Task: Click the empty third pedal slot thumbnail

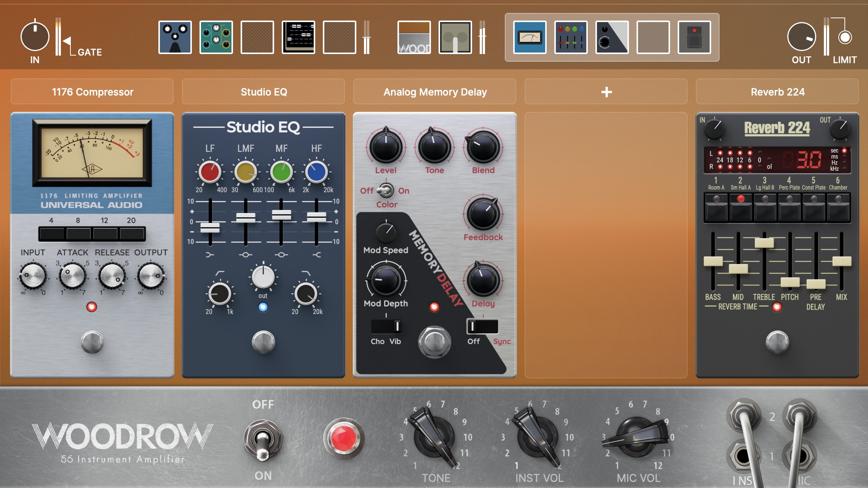Action: (x=257, y=37)
